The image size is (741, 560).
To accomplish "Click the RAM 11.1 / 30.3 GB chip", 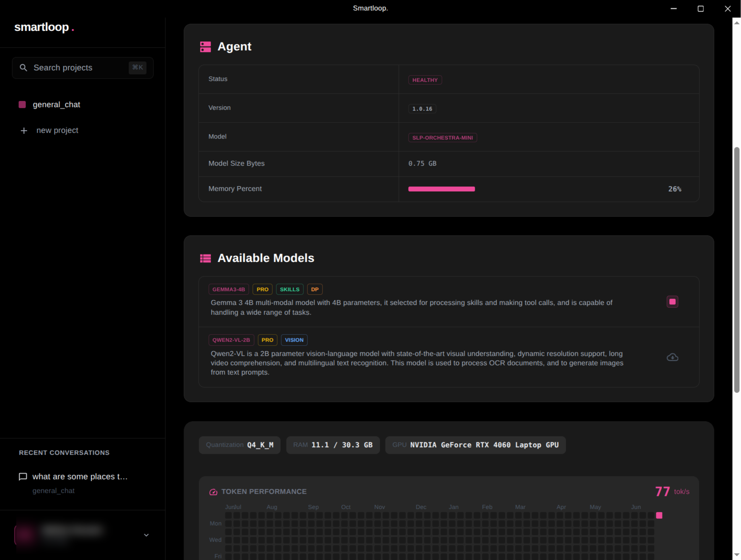I will click(x=333, y=445).
